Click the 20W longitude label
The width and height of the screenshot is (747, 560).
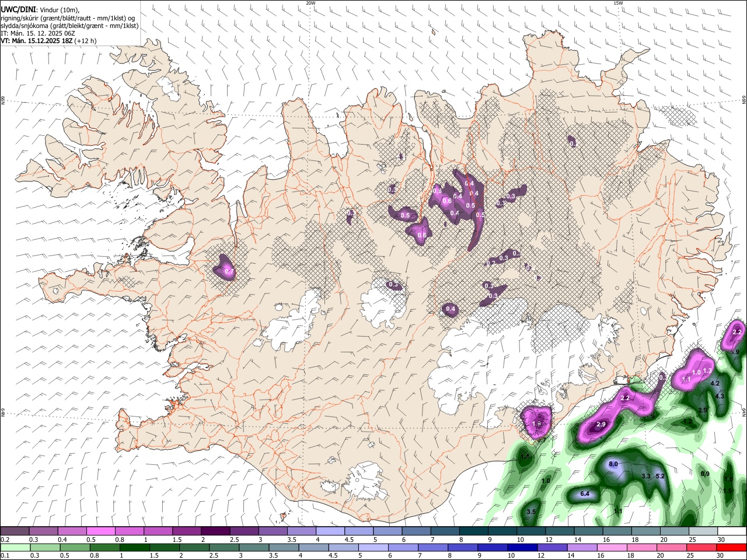pos(310,3)
